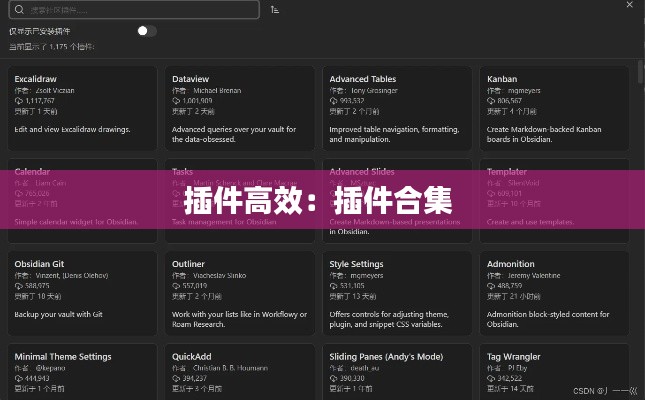Click the Obsidian Git download count icon
The width and height of the screenshot is (645, 400).
click(19, 286)
